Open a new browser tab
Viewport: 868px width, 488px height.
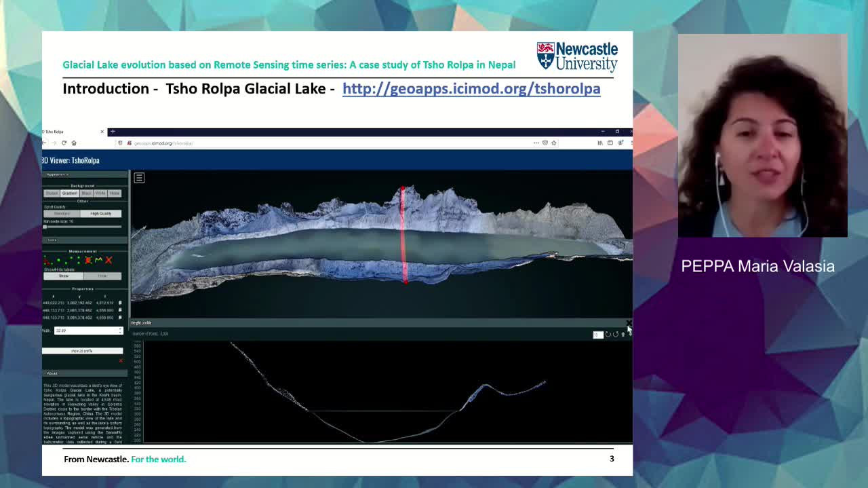coord(113,132)
